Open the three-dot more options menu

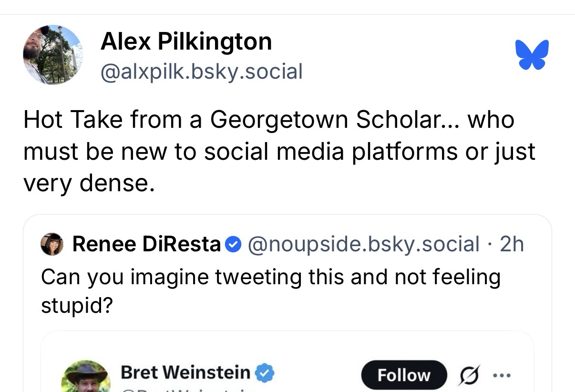(x=502, y=375)
